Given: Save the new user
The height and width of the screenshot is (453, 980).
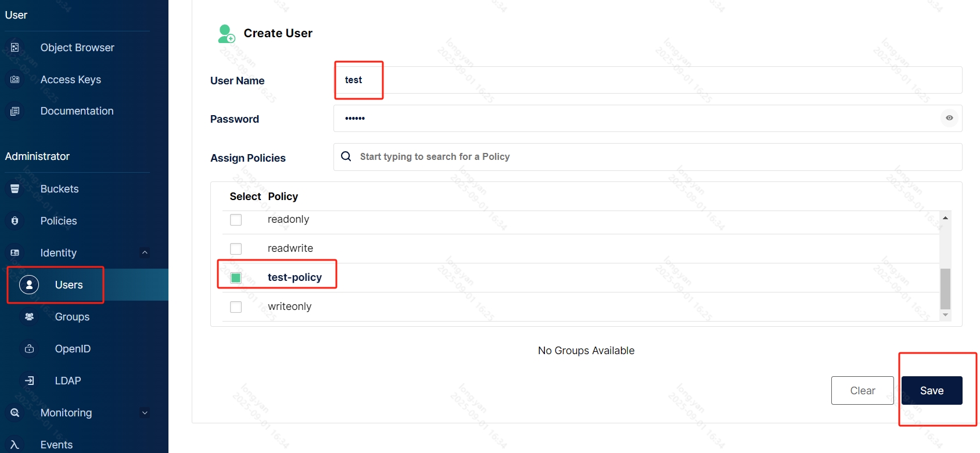Looking at the screenshot, I should (932, 391).
